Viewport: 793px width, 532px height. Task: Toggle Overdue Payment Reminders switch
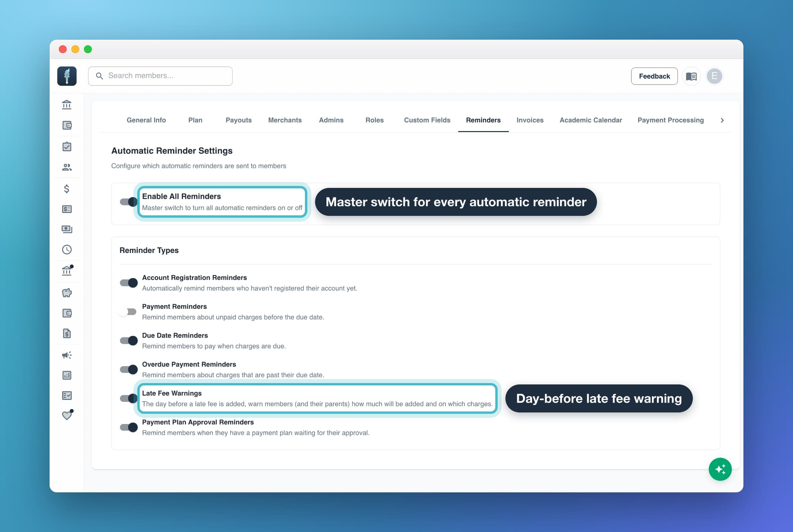click(x=129, y=369)
